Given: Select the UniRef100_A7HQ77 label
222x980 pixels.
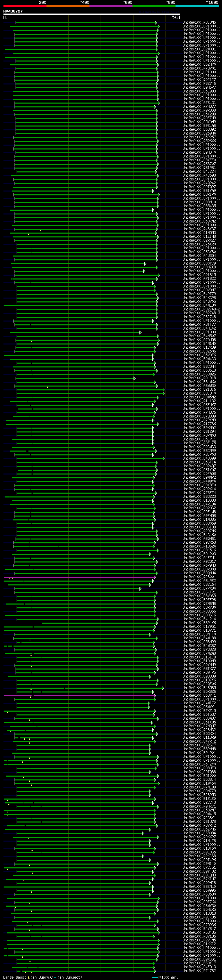Looking at the screenshot, I should point(199,106).
